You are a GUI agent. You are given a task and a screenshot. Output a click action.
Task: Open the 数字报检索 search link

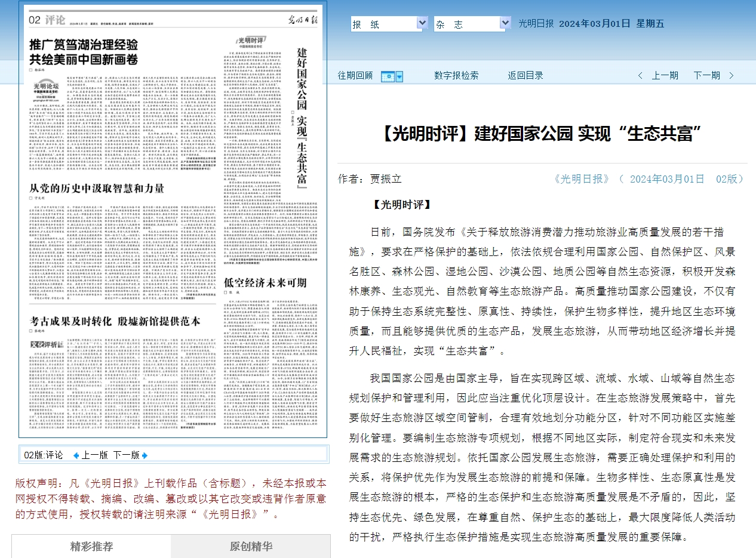[x=456, y=76]
